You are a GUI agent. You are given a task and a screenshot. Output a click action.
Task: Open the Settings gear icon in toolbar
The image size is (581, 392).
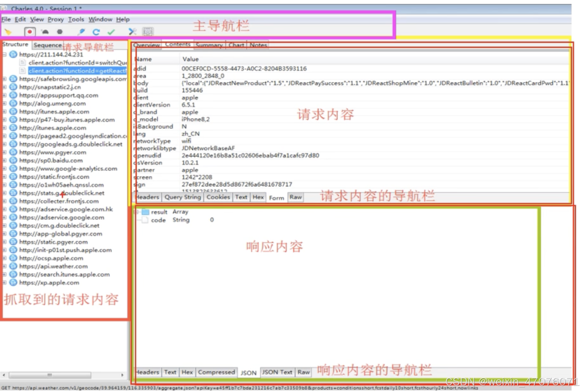[148, 32]
